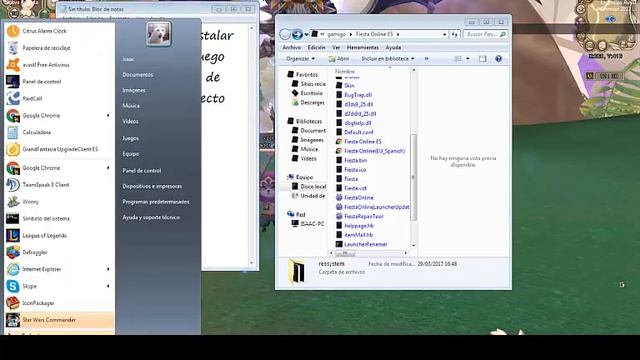Click Explorer back navigation button

pyautogui.click(x=285, y=35)
